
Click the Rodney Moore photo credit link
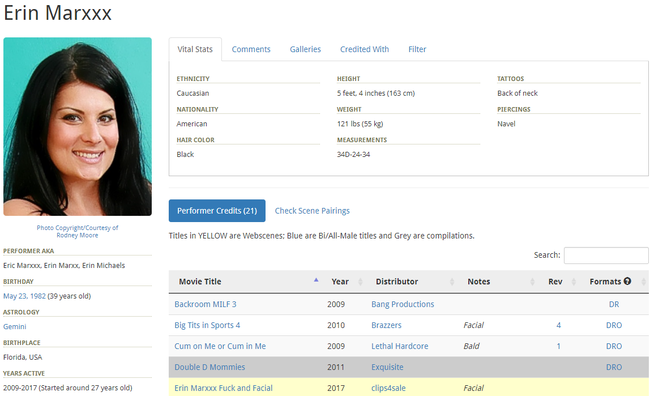point(78,235)
